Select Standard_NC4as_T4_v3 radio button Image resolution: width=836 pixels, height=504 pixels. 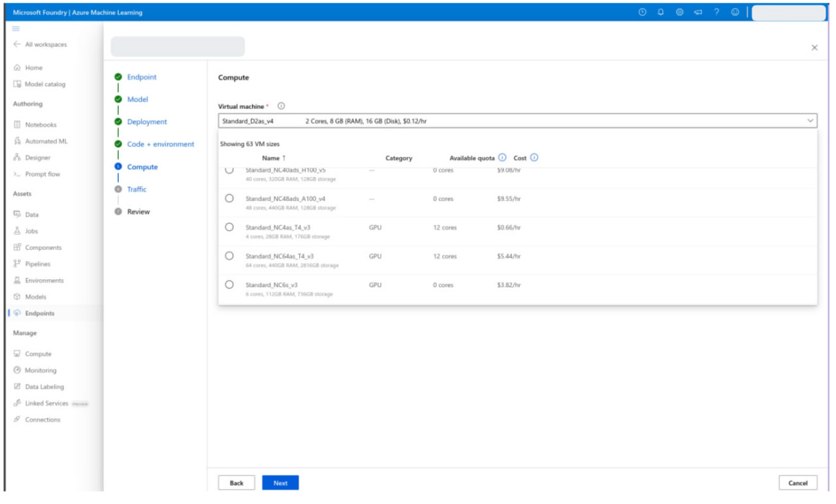click(x=229, y=227)
